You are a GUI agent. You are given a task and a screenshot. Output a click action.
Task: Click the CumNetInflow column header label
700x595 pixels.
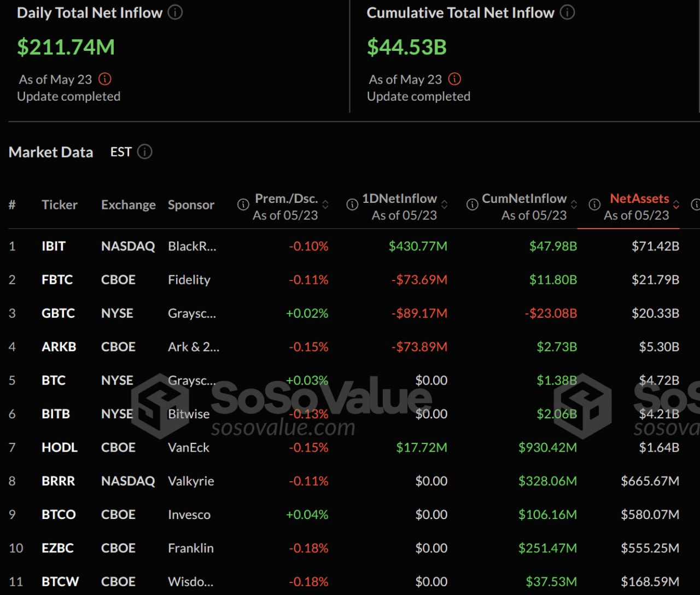tap(524, 199)
